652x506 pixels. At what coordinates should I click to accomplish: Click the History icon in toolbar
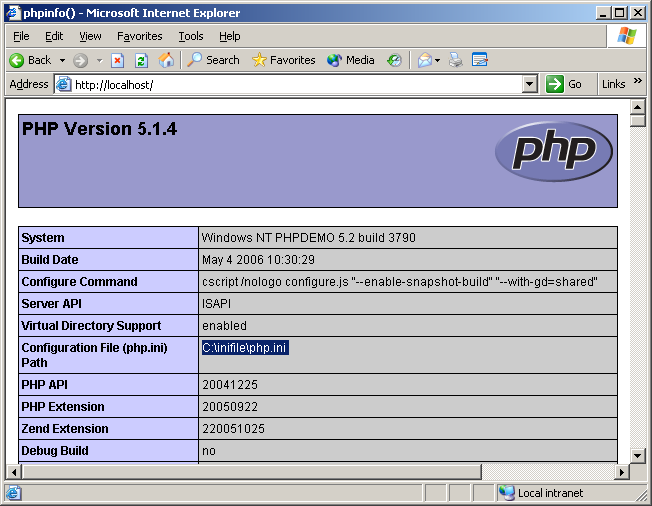click(x=395, y=60)
